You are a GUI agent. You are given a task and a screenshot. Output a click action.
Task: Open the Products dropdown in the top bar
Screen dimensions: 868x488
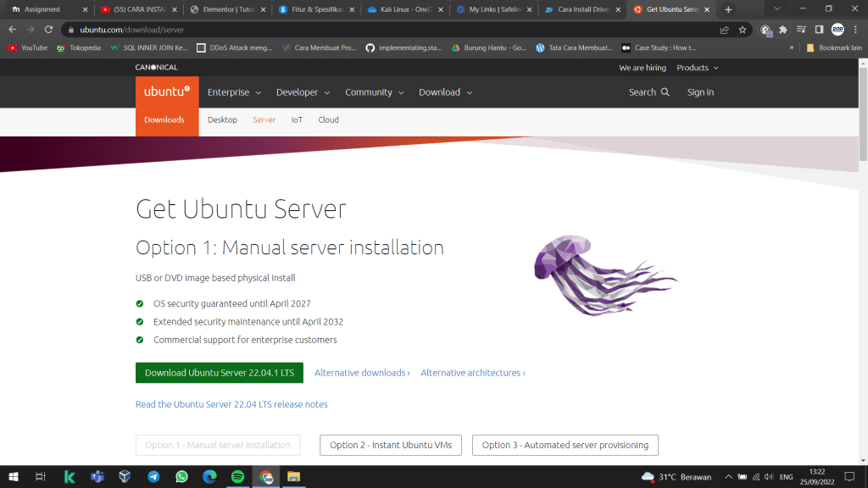click(x=697, y=68)
